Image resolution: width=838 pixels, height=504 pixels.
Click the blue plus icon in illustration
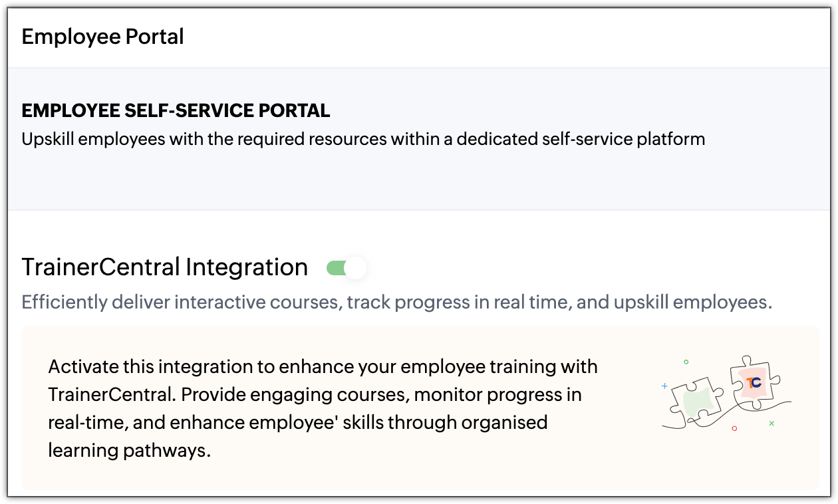tap(664, 386)
